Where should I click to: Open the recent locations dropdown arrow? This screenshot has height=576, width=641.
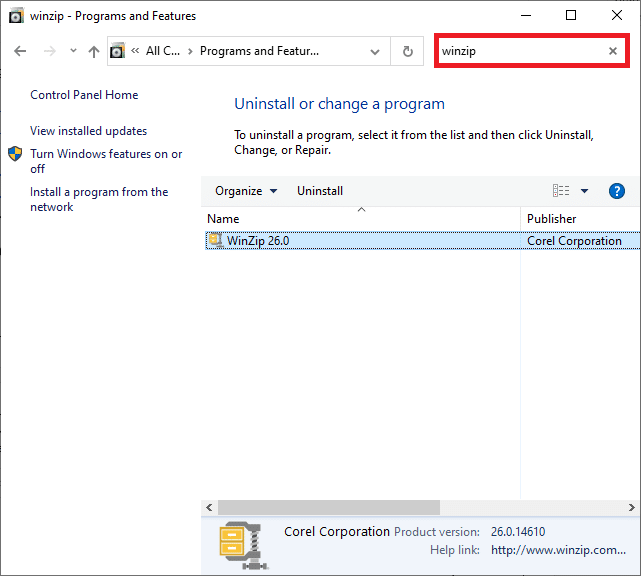tap(72, 51)
